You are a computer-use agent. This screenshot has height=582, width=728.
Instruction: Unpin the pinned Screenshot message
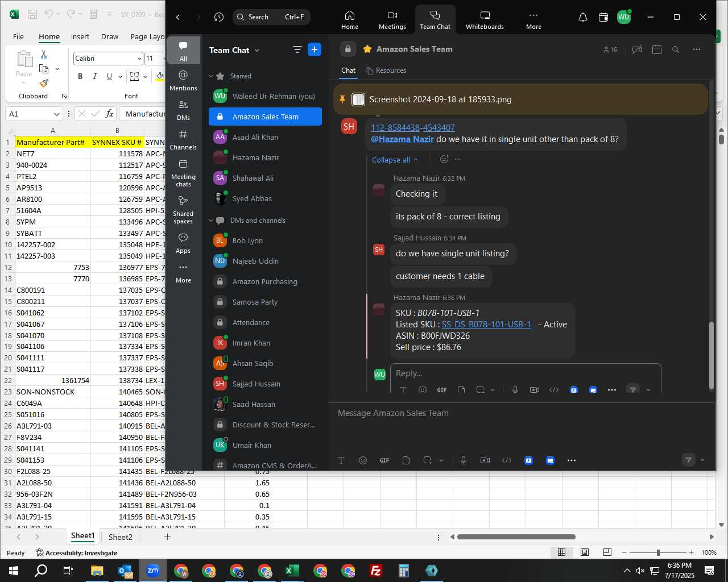pyautogui.click(x=342, y=99)
